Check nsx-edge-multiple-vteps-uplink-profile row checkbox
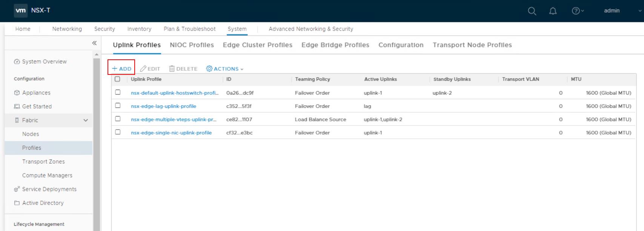 [118, 119]
